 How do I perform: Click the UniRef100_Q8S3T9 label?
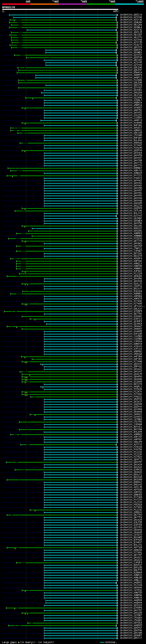[131, 48]
